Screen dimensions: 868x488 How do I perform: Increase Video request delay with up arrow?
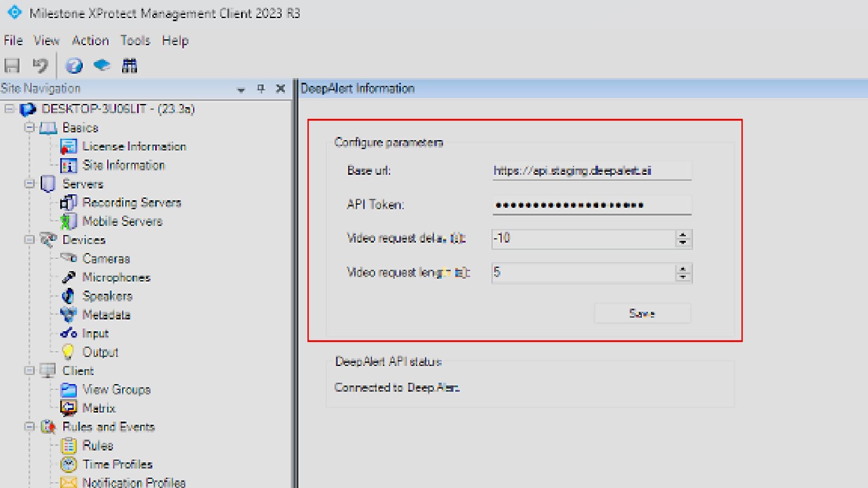pos(683,235)
